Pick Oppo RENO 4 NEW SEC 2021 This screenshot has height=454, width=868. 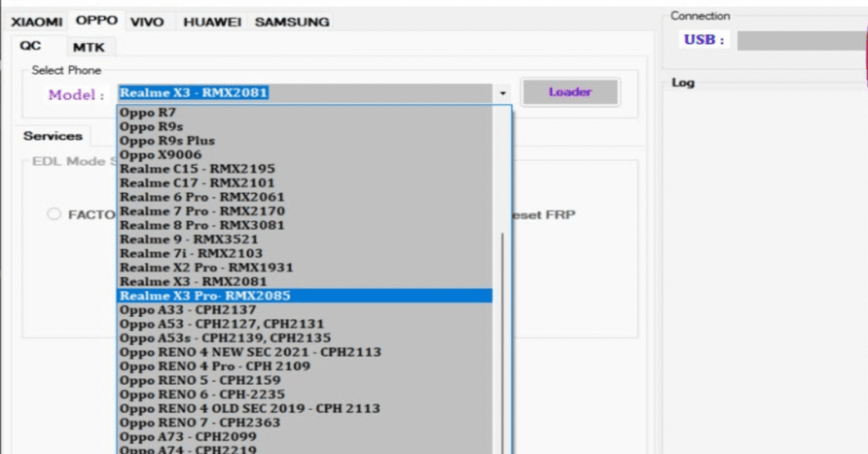pyautogui.click(x=305, y=352)
